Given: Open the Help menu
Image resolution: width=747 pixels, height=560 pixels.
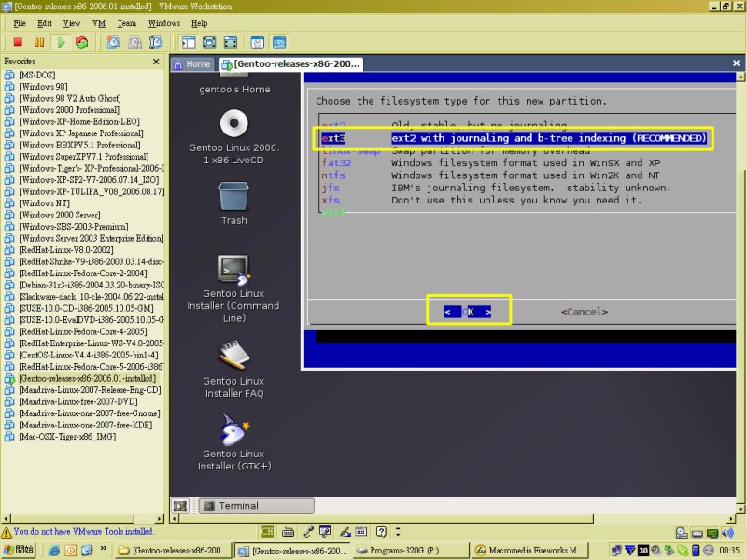Looking at the screenshot, I should tap(199, 23).
